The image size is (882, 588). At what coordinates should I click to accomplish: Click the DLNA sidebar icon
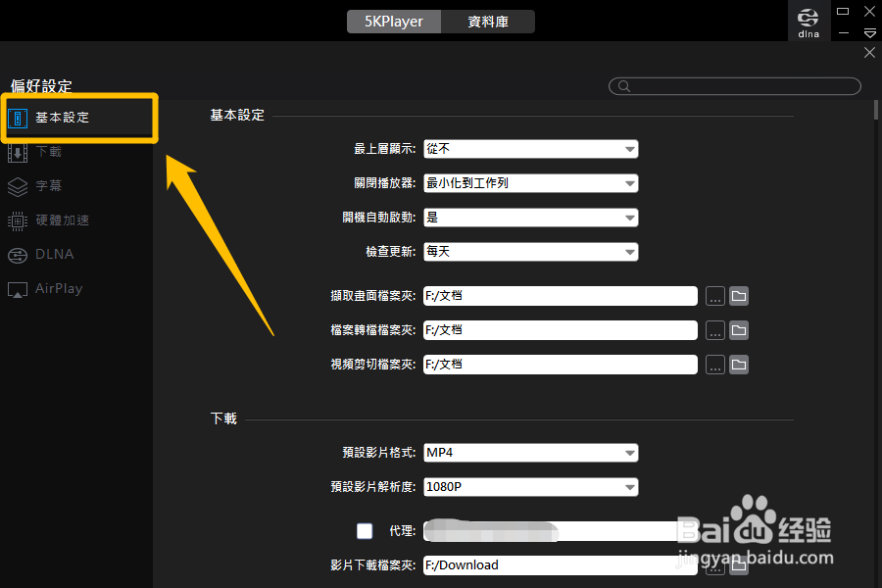click(x=18, y=256)
